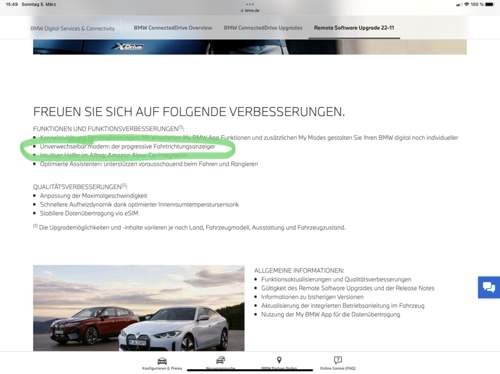Click 'Optimierte Assistenten' bullet text
Screen dimensions: 500x374
click(149, 164)
